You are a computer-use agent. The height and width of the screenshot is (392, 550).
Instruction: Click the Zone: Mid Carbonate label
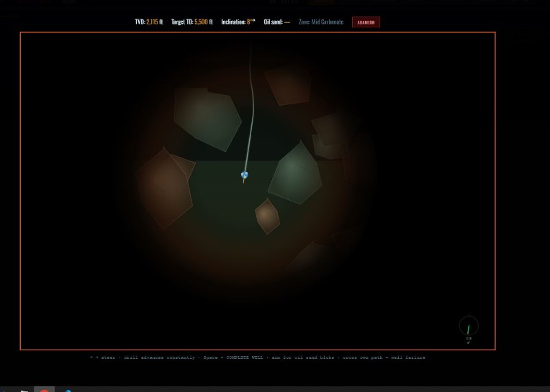coord(321,22)
